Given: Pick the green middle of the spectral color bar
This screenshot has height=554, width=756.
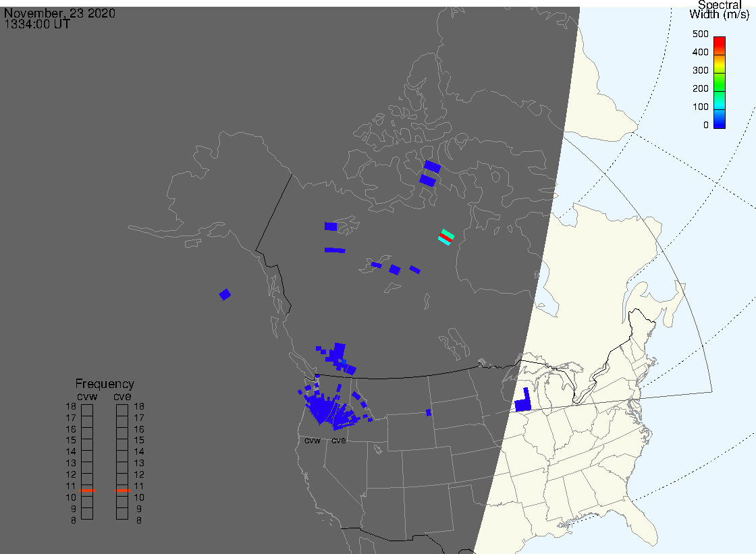Looking at the screenshot, I should click(720, 82).
